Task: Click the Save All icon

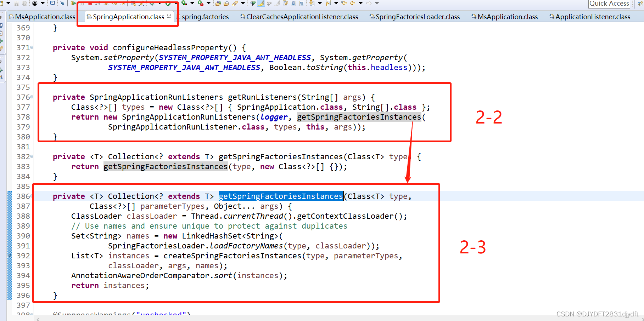Action: 24,4
